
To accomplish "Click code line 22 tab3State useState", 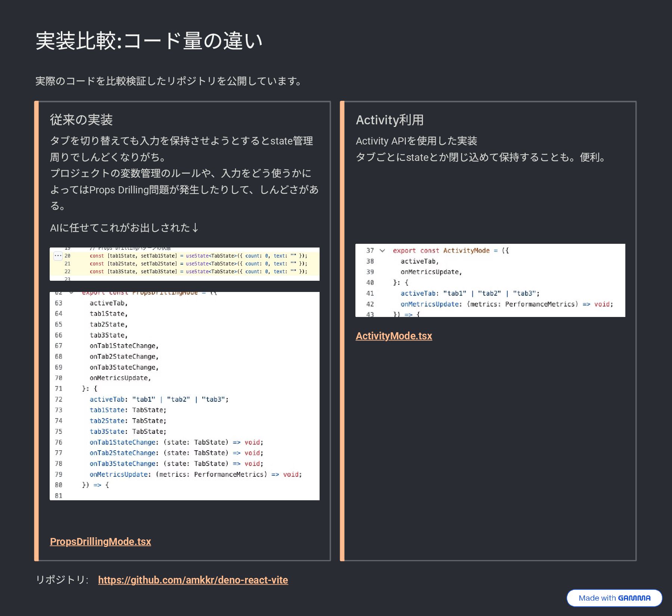I will (199, 272).
